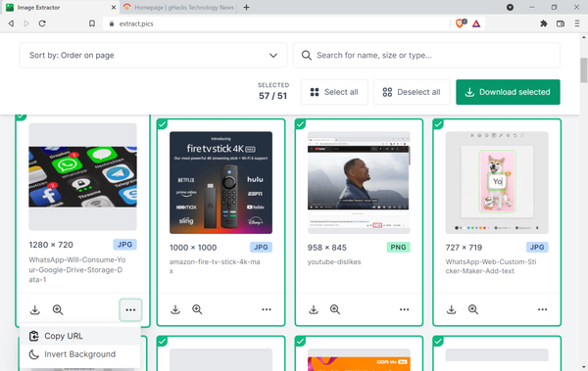Click the 727 × 719 dimensions text
The width and height of the screenshot is (588, 371).
464,248
